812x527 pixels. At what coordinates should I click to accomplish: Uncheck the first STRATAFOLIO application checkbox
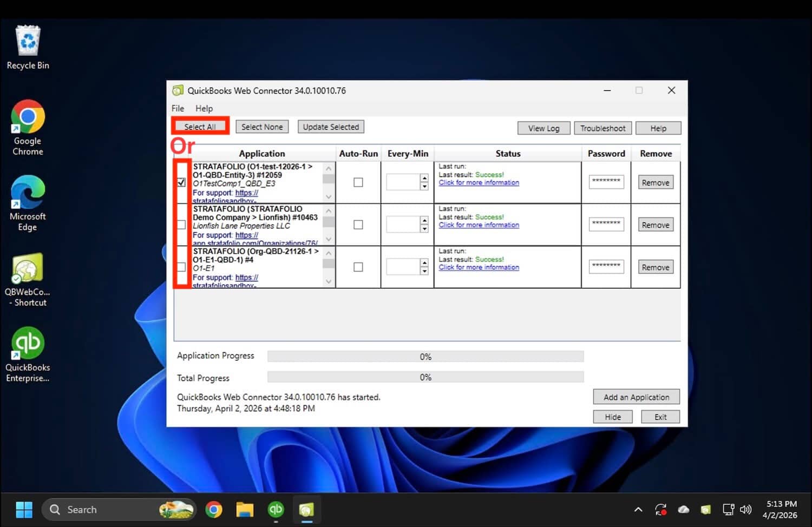coord(181,182)
